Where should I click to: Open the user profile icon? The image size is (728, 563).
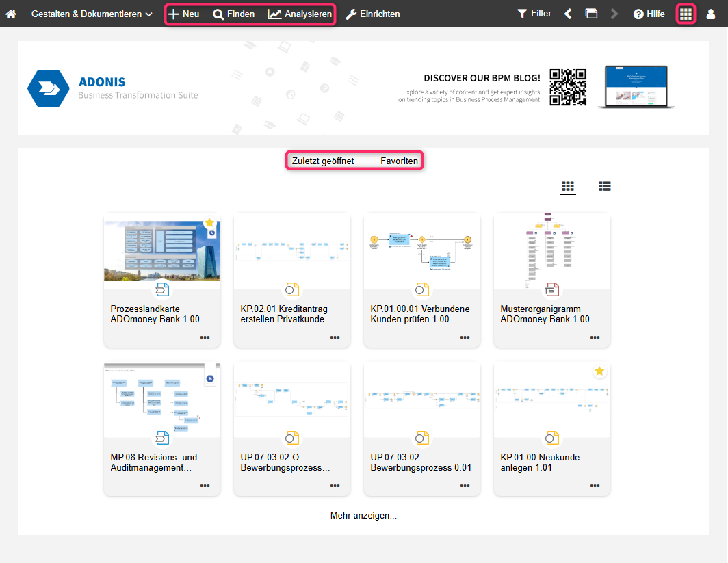(711, 14)
